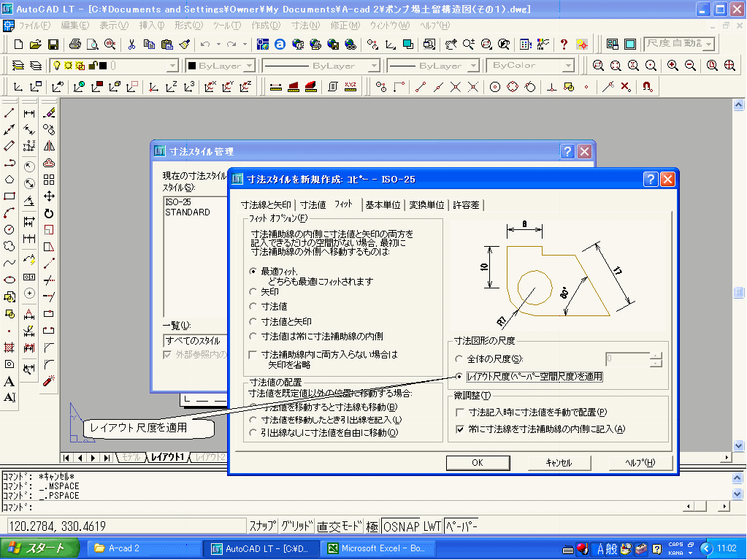Switch to 基本単位 tab
This screenshot has height=560, width=747.
pos(383,204)
